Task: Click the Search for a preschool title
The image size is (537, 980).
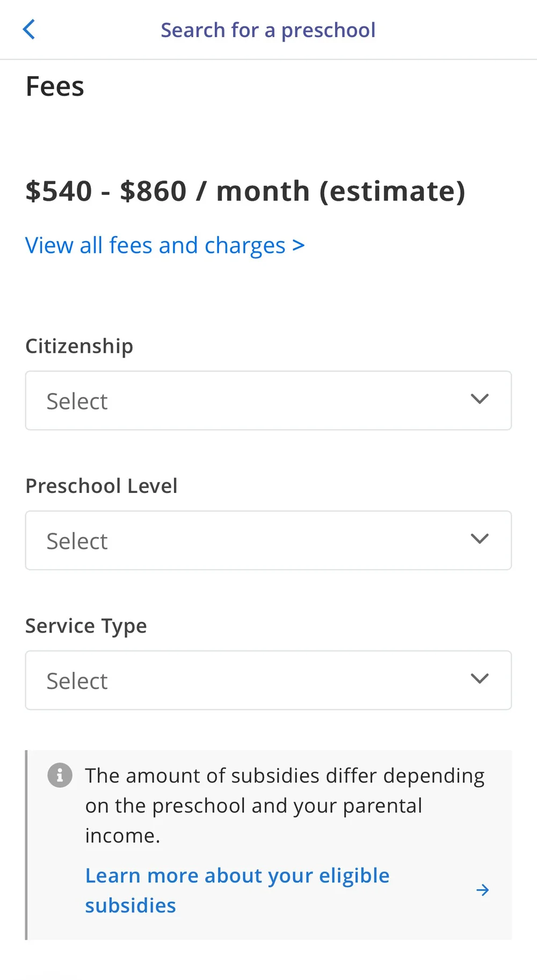Action: [268, 30]
